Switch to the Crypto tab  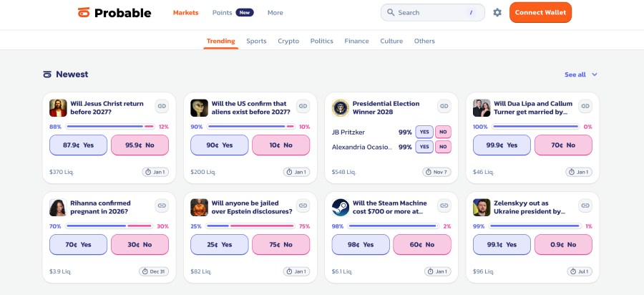point(288,41)
